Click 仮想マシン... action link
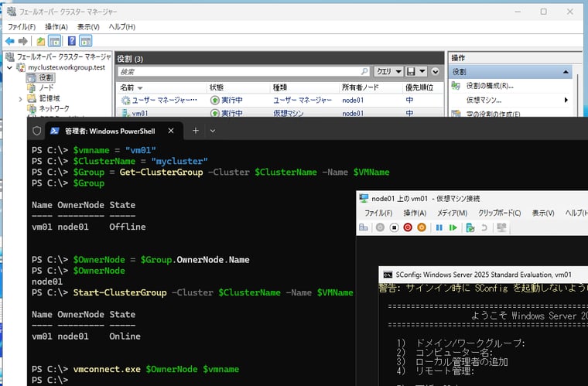The image size is (588, 386). pyautogui.click(x=484, y=100)
